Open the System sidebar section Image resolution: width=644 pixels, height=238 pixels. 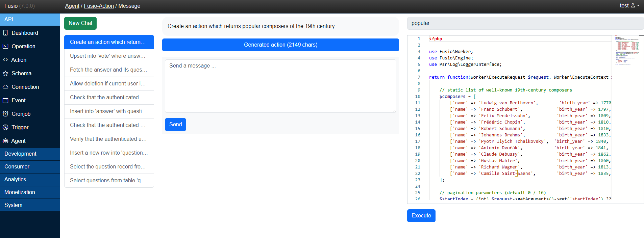(x=30, y=205)
